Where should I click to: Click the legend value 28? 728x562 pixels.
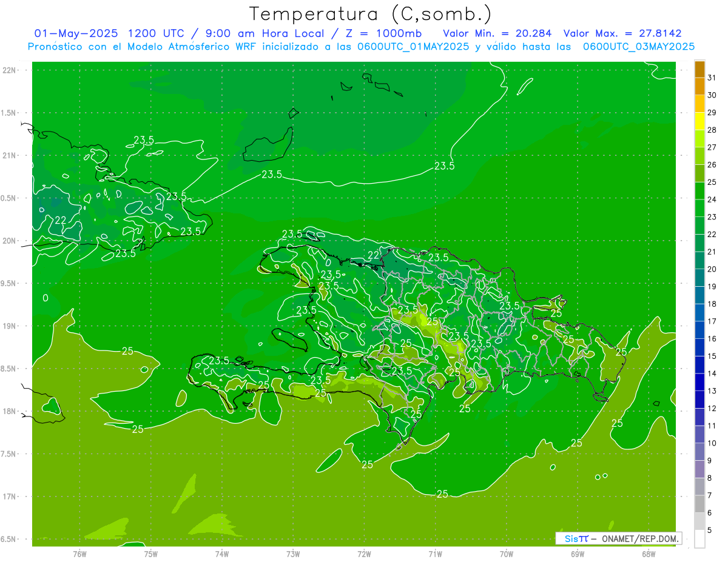point(712,130)
